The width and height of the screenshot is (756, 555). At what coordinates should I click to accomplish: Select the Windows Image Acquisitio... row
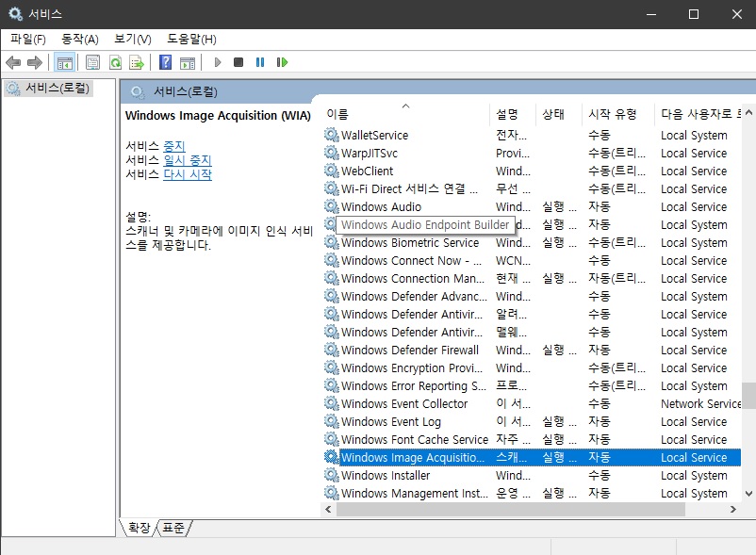[x=533, y=457]
